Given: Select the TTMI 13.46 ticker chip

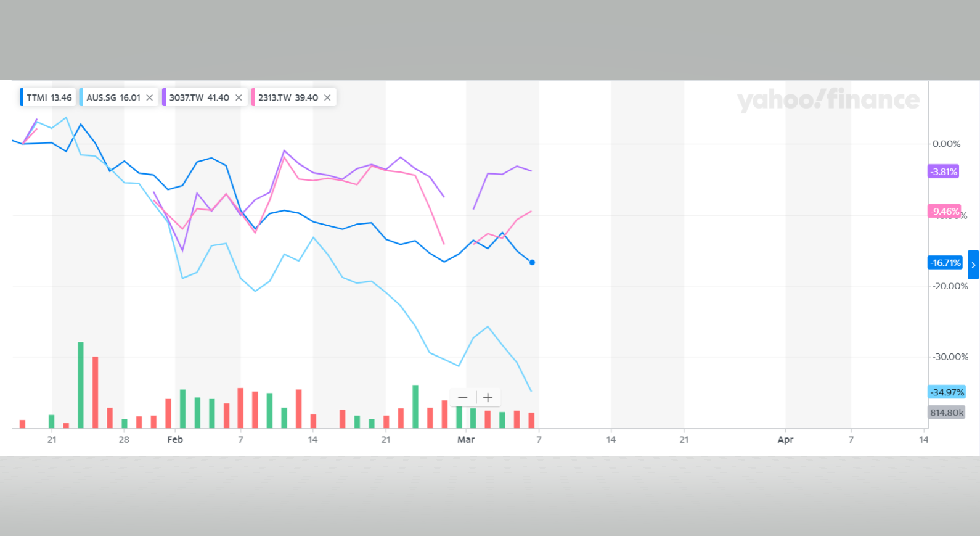Looking at the screenshot, I should point(49,97).
